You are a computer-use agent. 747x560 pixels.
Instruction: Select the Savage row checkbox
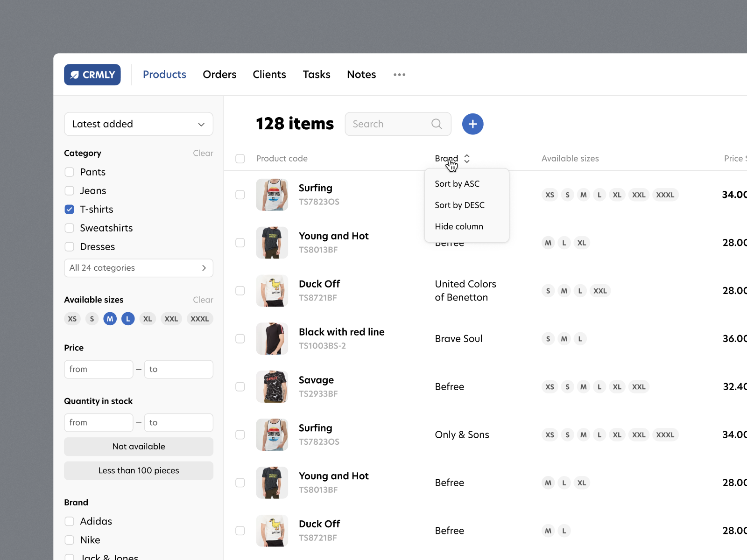click(240, 387)
